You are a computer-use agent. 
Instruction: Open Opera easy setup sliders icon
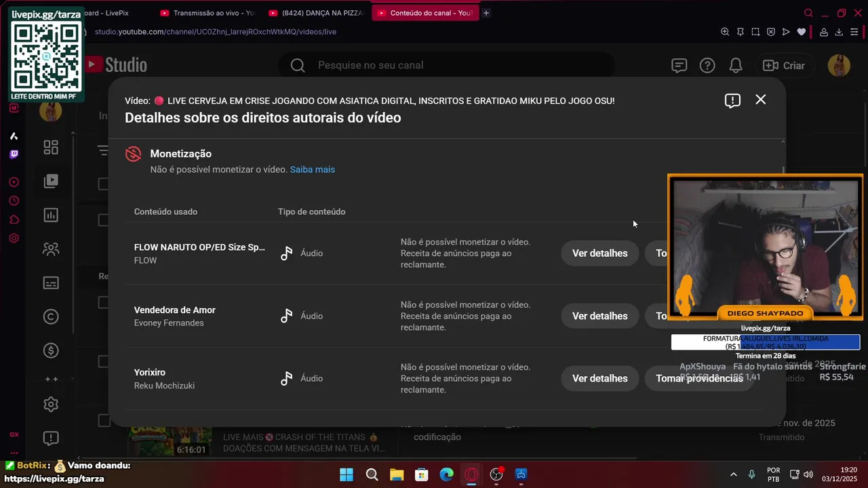[854, 32]
